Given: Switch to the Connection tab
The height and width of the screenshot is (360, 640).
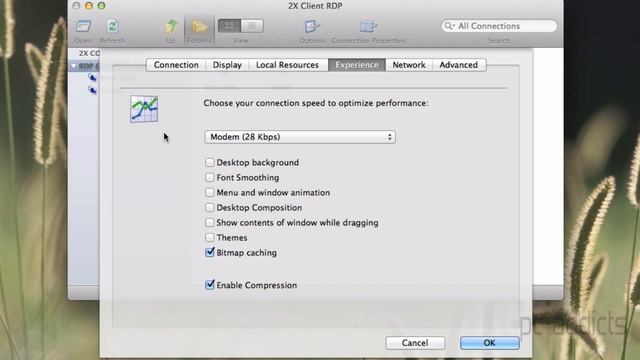Looking at the screenshot, I should pyautogui.click(x=176, y=65).
